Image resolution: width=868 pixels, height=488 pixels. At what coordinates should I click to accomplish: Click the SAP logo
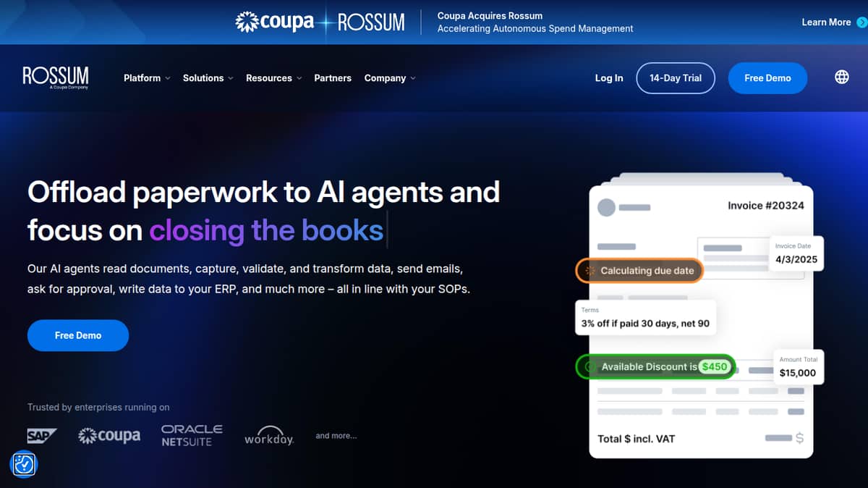pos(42,435)
